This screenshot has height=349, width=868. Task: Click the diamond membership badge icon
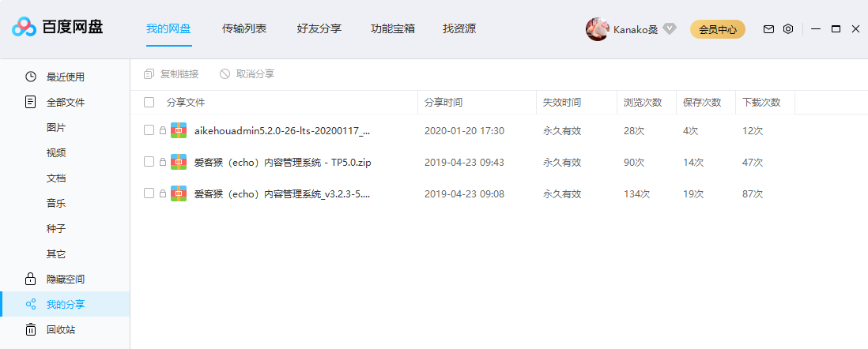670,29
